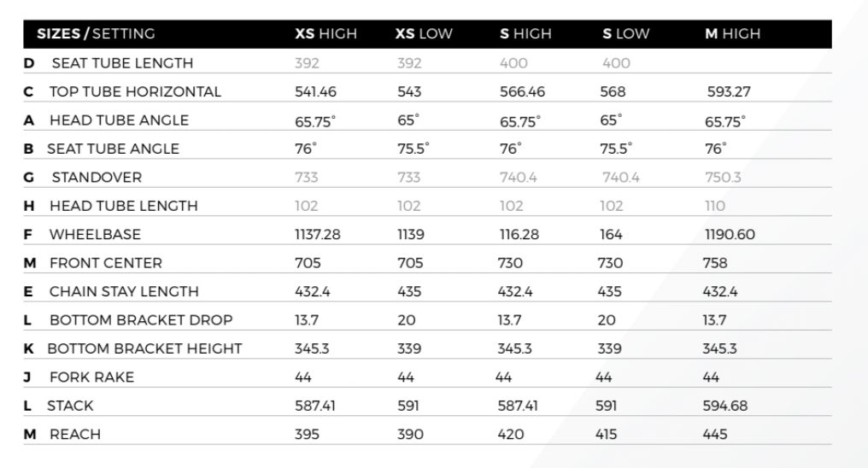Select the BOTTOM BRACKET HEIGHT row label
Viewport: 868px width, 468px height.
pyautogui.click(x=144, y=348)
